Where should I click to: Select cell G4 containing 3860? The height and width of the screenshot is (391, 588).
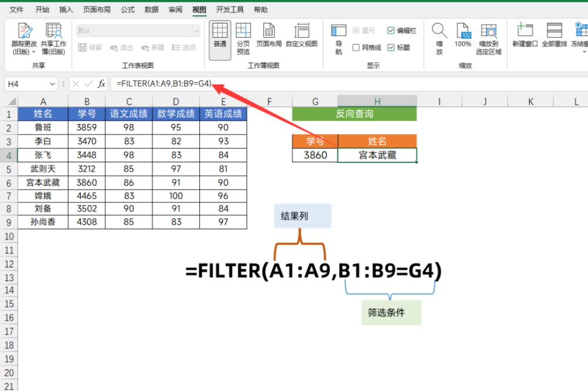[x=315, y=155]
